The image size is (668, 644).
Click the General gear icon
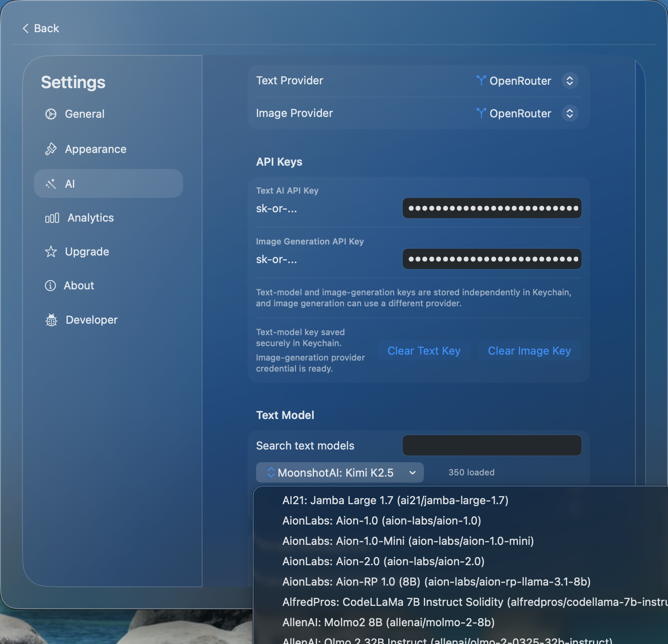pyautogui.click(x=51, y=114)
